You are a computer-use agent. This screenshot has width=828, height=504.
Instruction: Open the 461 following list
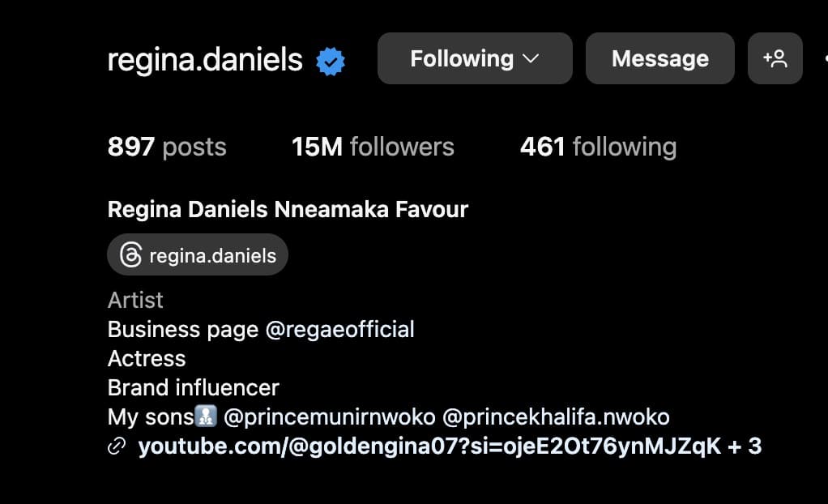598,147
